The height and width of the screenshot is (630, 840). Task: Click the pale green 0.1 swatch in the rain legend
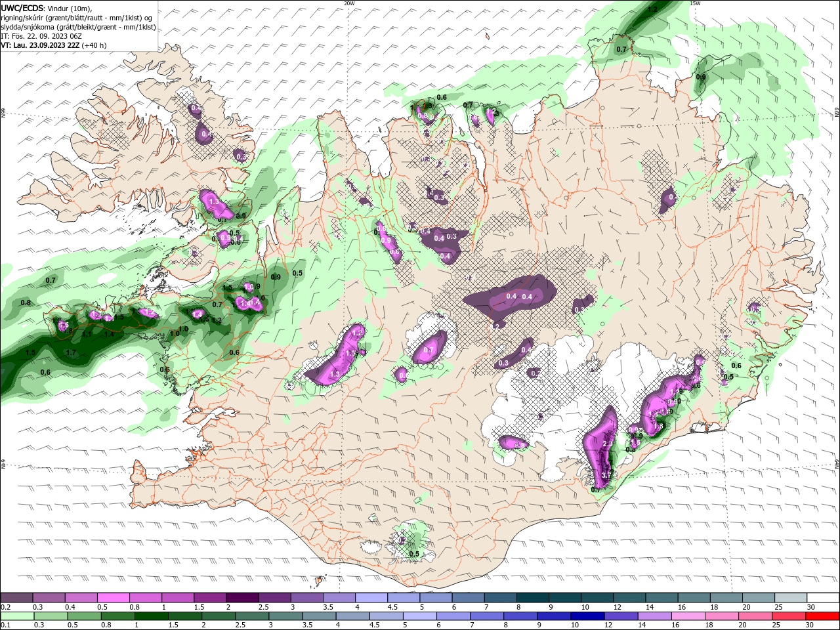pos(17,616)
